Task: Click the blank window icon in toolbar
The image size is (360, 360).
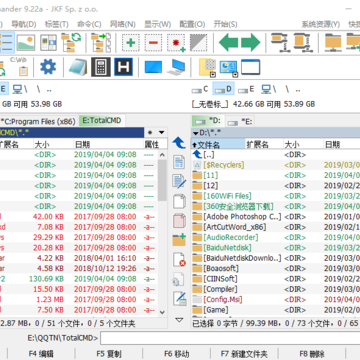Action: (x=250, y=67)
